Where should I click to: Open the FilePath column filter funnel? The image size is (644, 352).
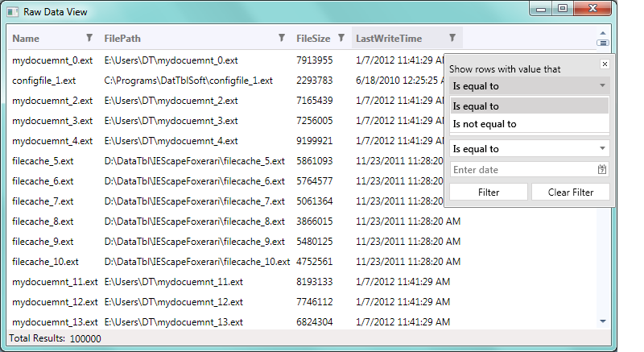click(281, 38)
